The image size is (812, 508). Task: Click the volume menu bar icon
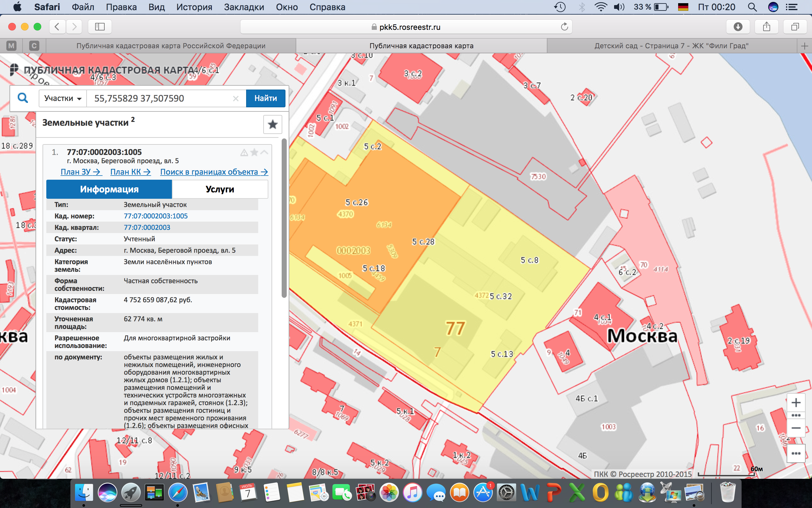click(619, 7)
